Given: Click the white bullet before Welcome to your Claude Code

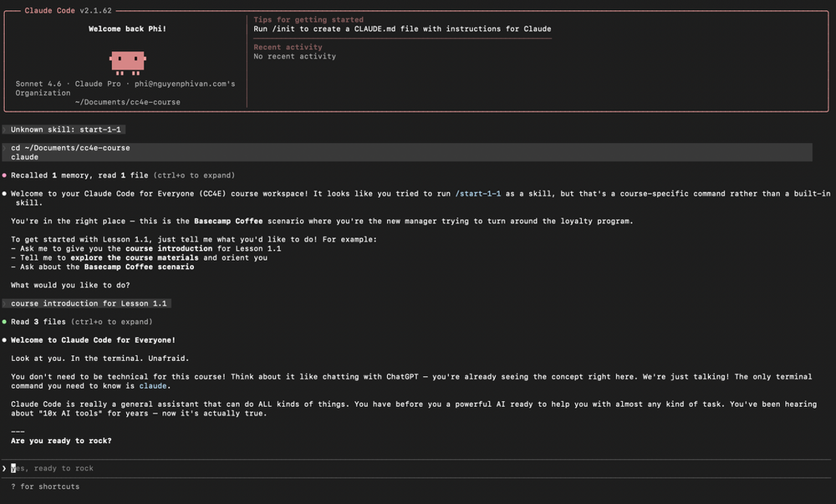Looking at the screenshot, I should click(4, 193).
